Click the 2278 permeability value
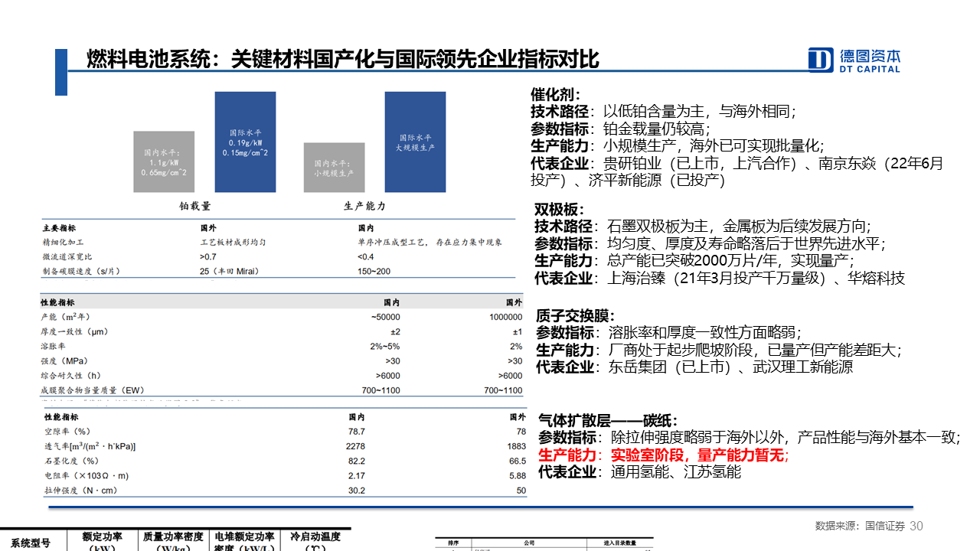This screenshot has height=551, width=980. point(355,446)
